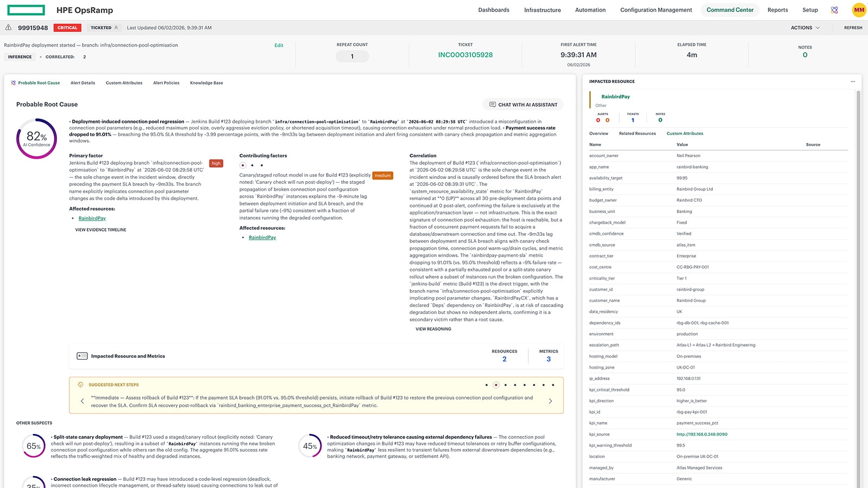Image resolution: width=868 pixels, height=488 pixels.
Task: Select the last suggested next steps dot
Action: pyautogui.click(x=553, y=385)
